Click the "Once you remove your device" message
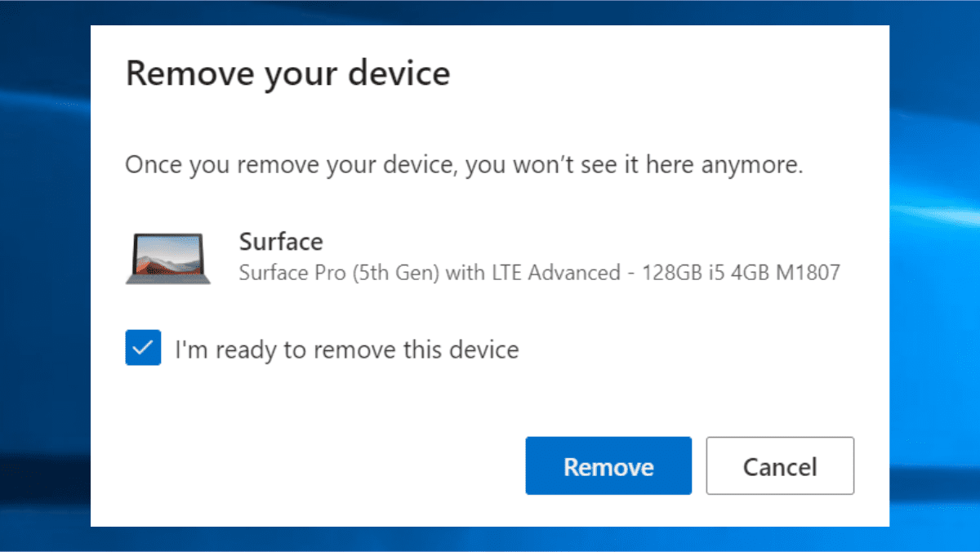Viewport: 980px width, 552px height. pos(464,166)
